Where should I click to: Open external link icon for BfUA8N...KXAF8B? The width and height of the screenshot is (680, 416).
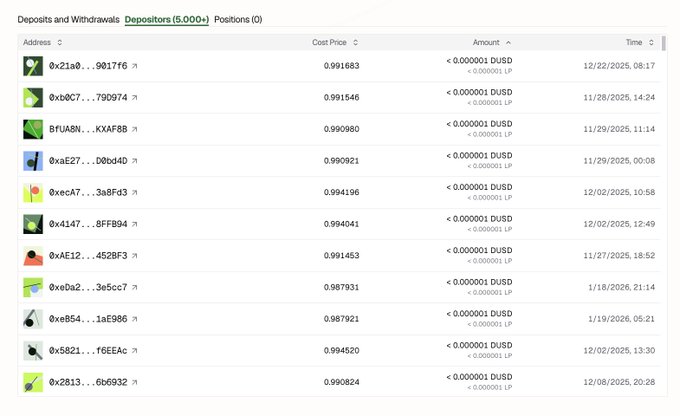[134, 129]
